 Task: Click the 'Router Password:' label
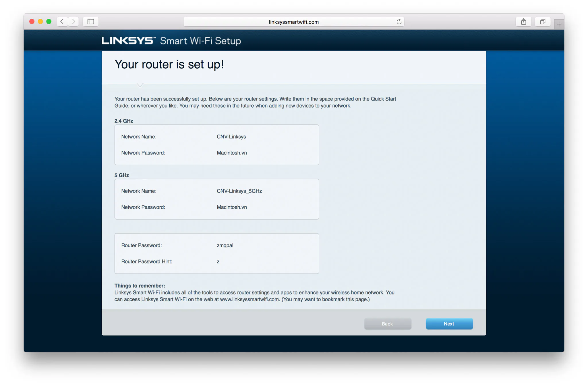(x=142, y=245)
